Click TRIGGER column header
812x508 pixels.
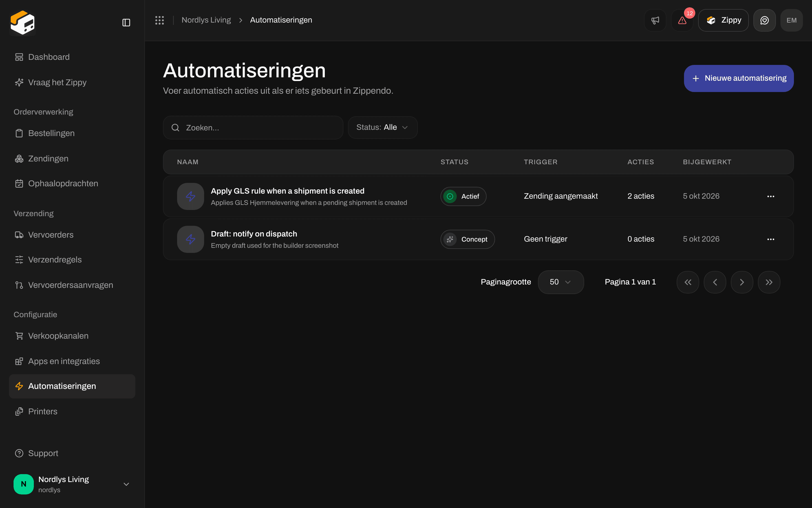point(540,162)
